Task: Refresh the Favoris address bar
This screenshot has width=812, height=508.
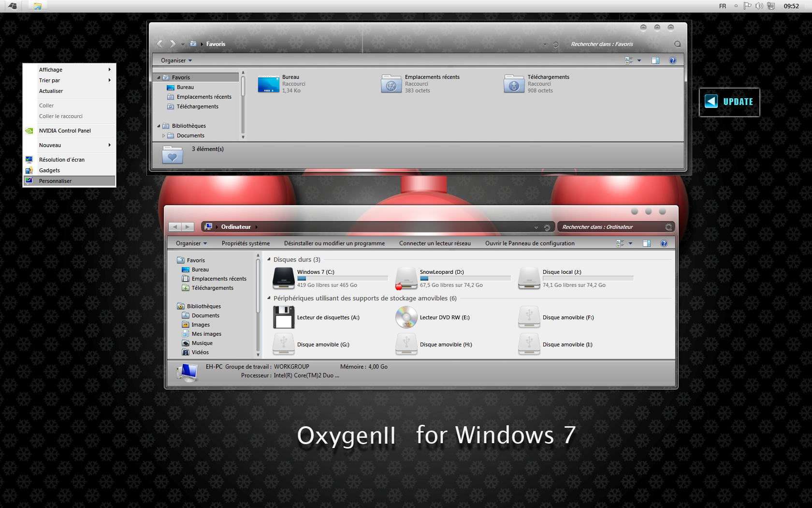Action: 556,45
